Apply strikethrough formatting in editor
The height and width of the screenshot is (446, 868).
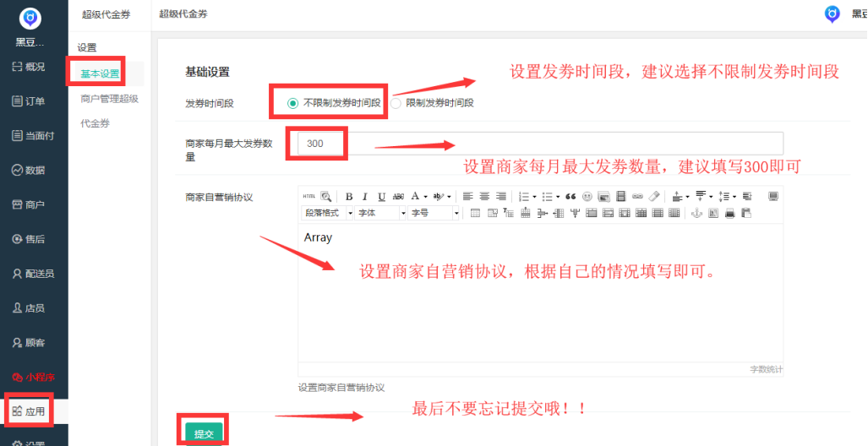398,197
